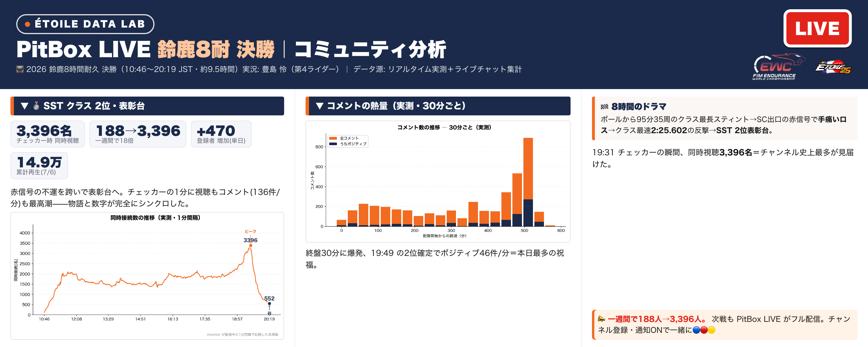The width and height of the screenshot is (868, 347).
Task: Click the 赤信号の不運を跨いで caption text
Action: pos(145,198)
